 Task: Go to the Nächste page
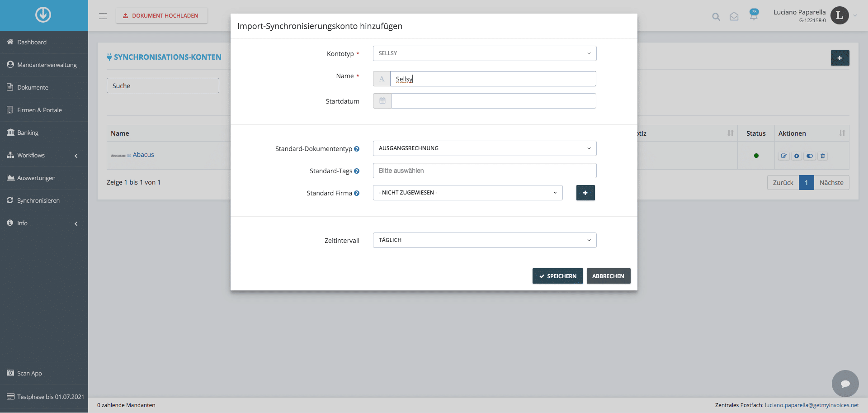831,183
